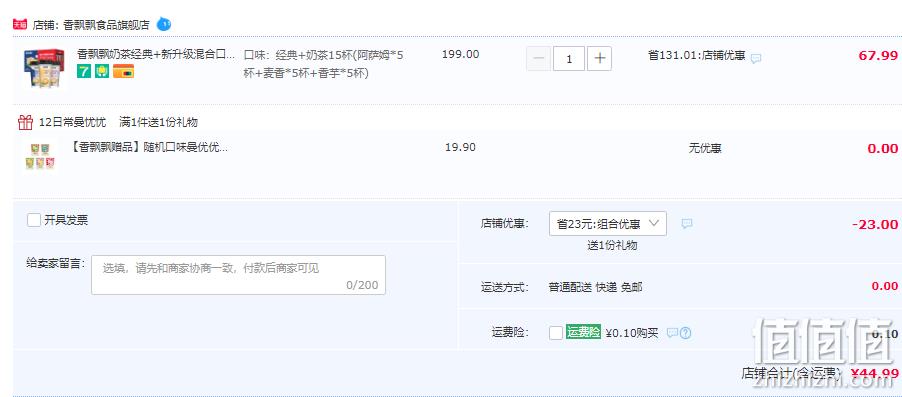Click the red Tmall logo beside the store name

tap(20, 25)
